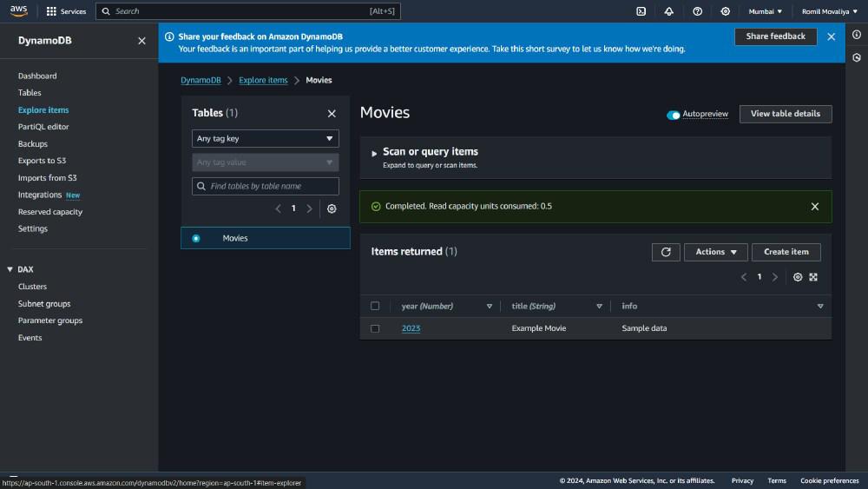Click DynamoDB breadcrumb link
868x489 pixels.
pos(201,80)
